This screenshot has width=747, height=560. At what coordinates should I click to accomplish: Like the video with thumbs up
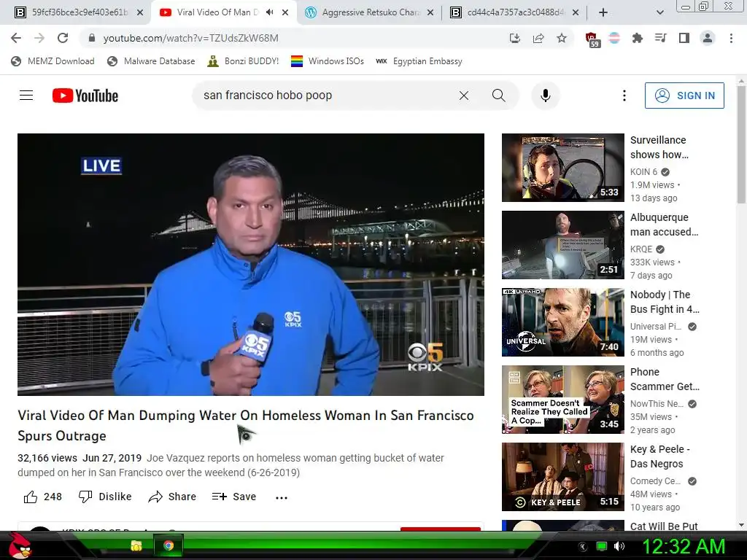click(42, 497)
